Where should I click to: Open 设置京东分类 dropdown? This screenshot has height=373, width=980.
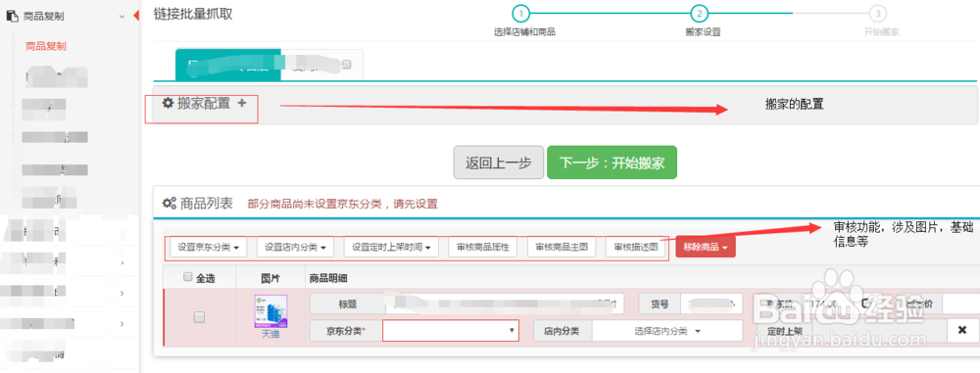pyautogui.click(x=209, y=247)
